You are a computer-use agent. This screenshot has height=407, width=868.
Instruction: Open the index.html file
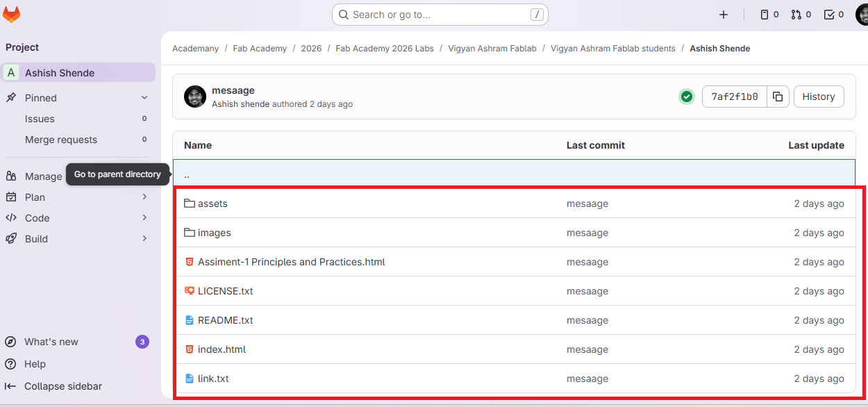click(x=222, y=349)
